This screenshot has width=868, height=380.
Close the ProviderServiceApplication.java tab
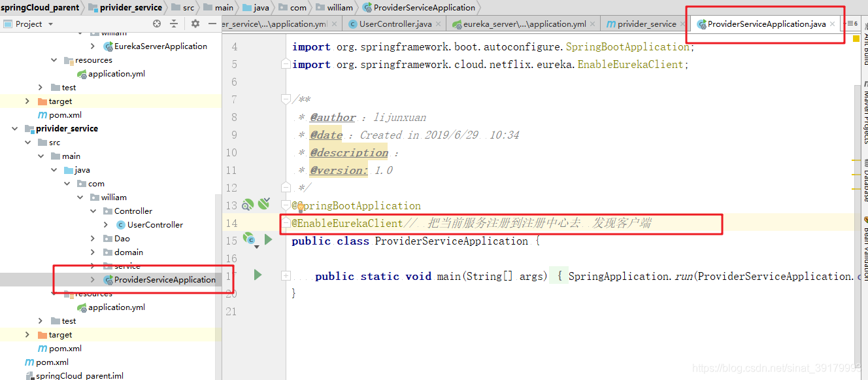pyautogui.click(x=833, y=24)
